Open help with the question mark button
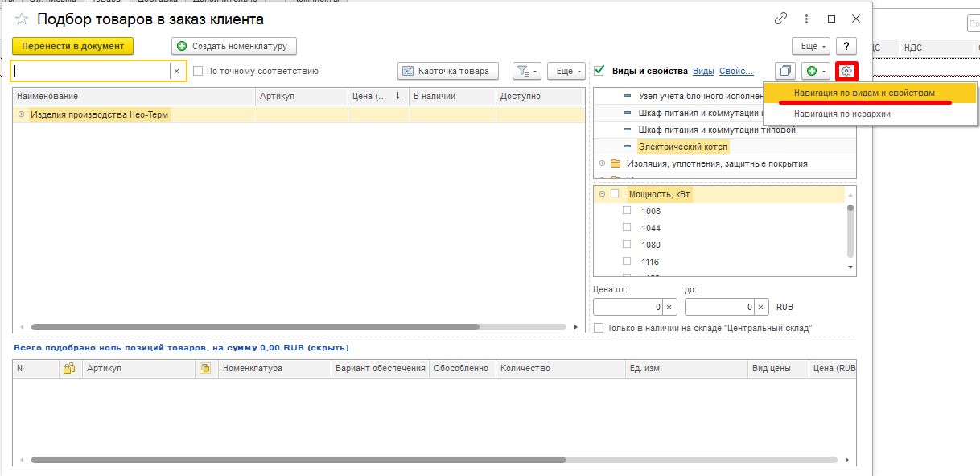980x476 pixels. (x=846, y=46)
